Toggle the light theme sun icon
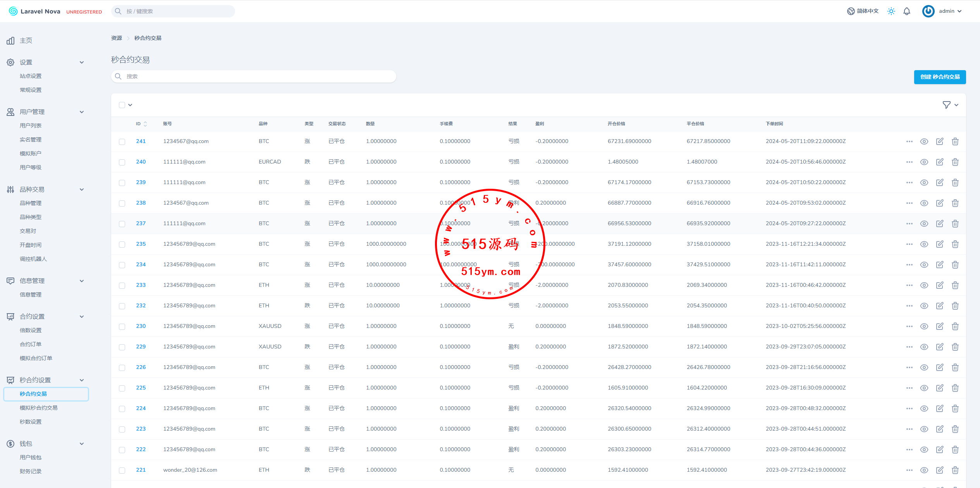 coord(891,11)
